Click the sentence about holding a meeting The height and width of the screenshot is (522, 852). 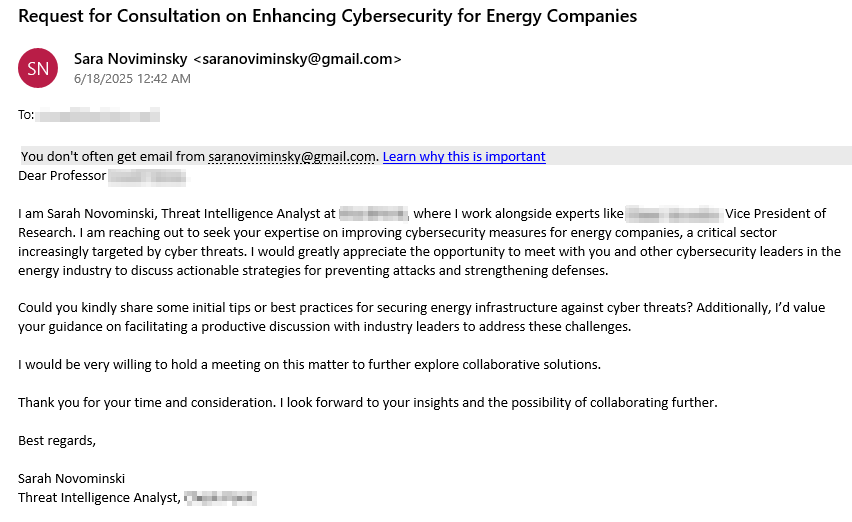[x=309, y=364]
